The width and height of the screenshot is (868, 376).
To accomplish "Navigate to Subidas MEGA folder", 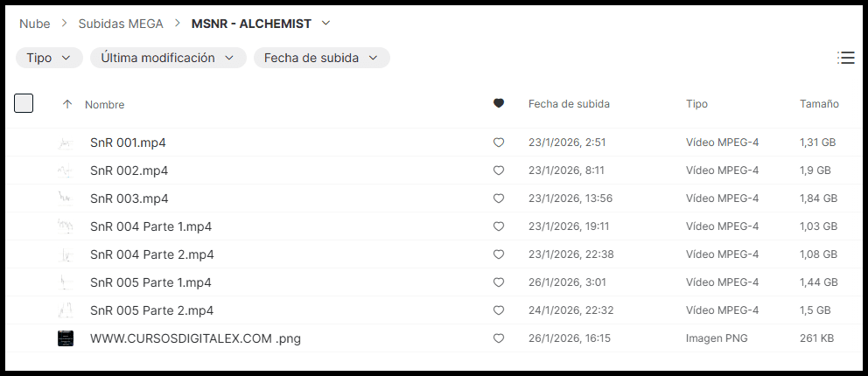I will pyautogui.click(x=121, y=23).
